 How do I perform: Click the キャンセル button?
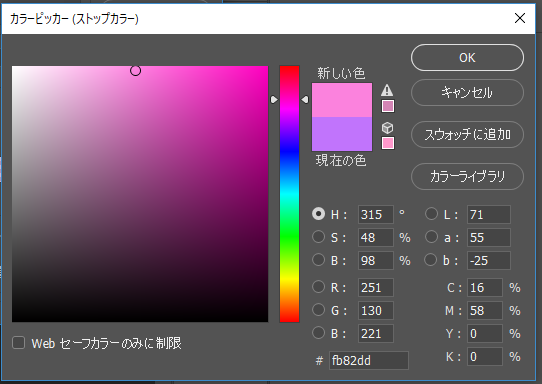coord(467,93)
